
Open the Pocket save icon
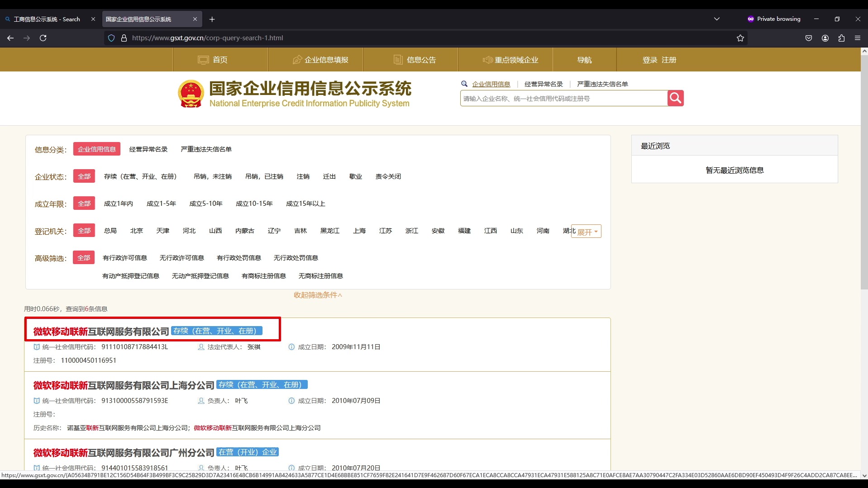coord(809,38)
